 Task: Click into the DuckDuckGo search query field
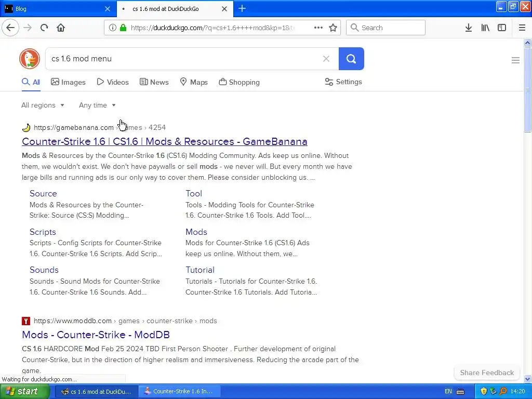tap(183, 59)
